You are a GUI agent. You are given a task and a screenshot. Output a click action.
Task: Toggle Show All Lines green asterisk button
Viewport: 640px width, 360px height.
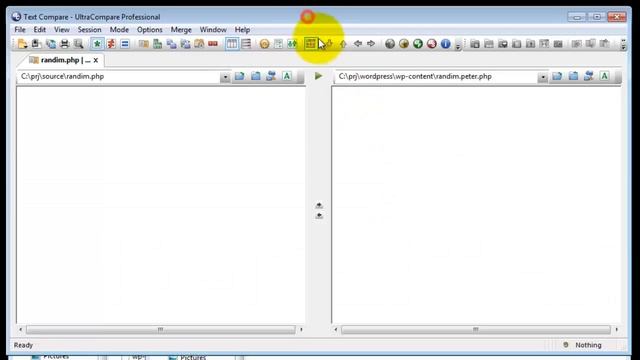click(97, 44)
